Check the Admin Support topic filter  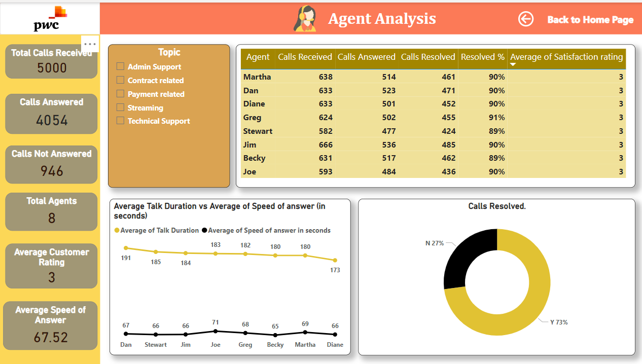click(120, 66)
